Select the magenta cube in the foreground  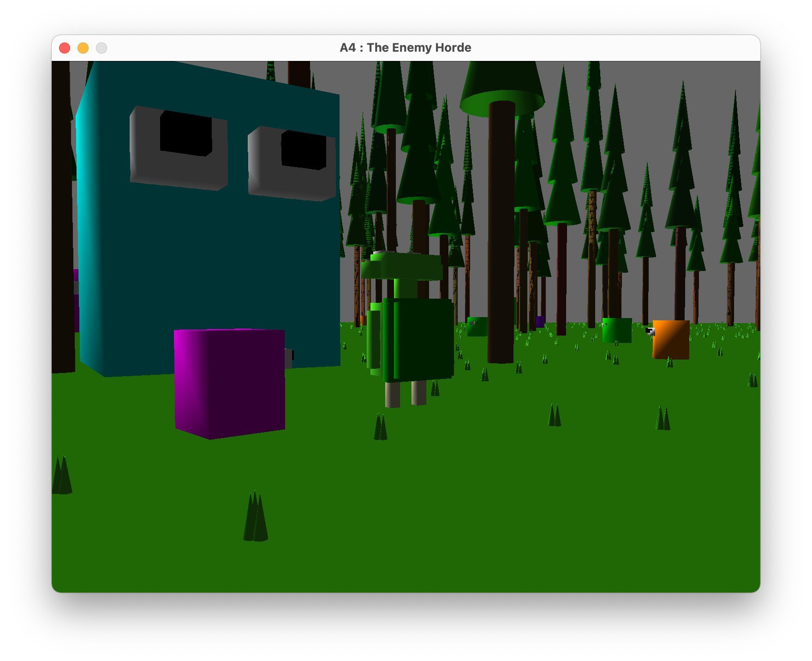point(229,382)
